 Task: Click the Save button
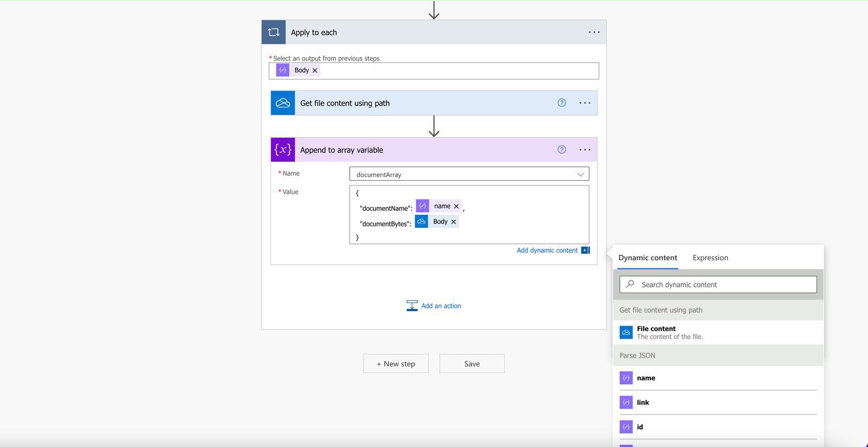pyautogui.click(x=472, y=364)
